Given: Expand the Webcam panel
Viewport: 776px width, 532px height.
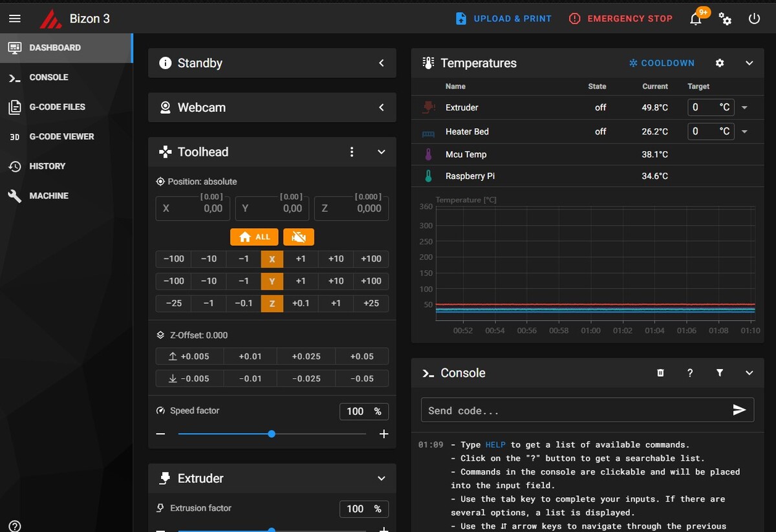Looking at the screenshot, I should [382, 107].
